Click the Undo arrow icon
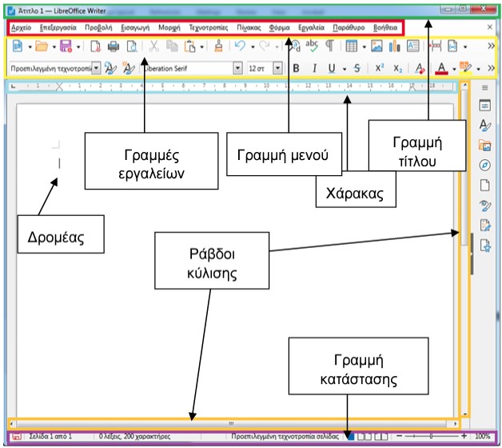The height and width of the screenshot is (448, 502). (240, 46)
